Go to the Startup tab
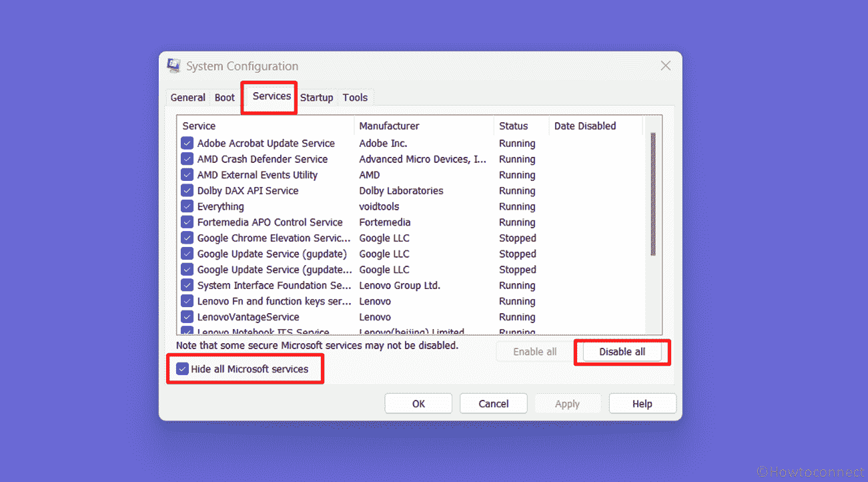The image size is (868, 482). click(316, 97)
